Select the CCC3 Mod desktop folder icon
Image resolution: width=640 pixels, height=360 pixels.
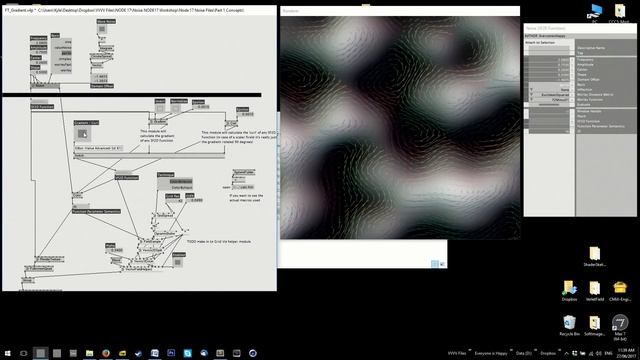click(619, 13)
